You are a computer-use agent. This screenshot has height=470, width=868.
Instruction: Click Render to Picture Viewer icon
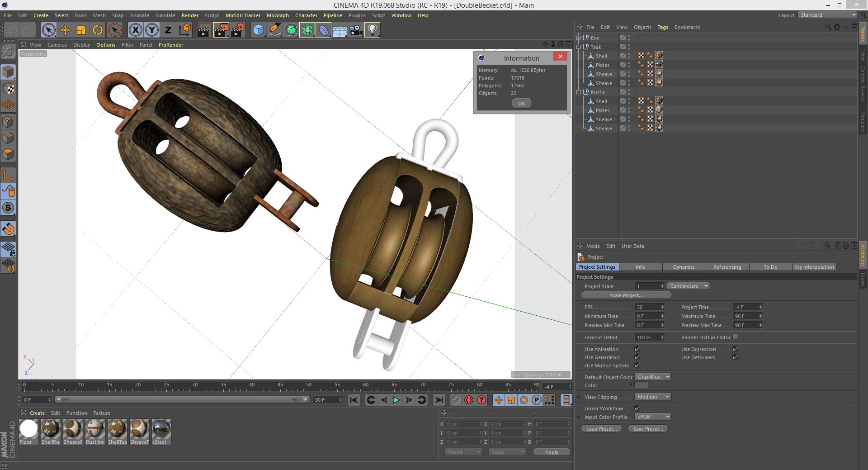click(221, 30)
